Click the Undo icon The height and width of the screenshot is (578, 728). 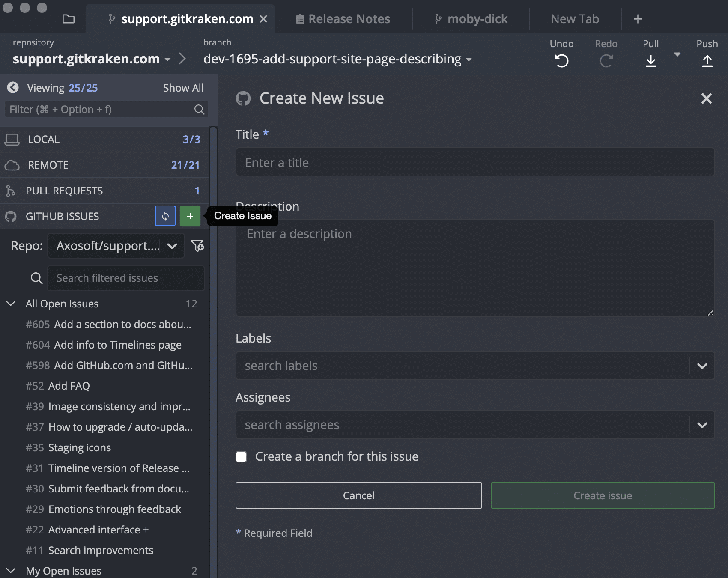[x=561, y=61]
